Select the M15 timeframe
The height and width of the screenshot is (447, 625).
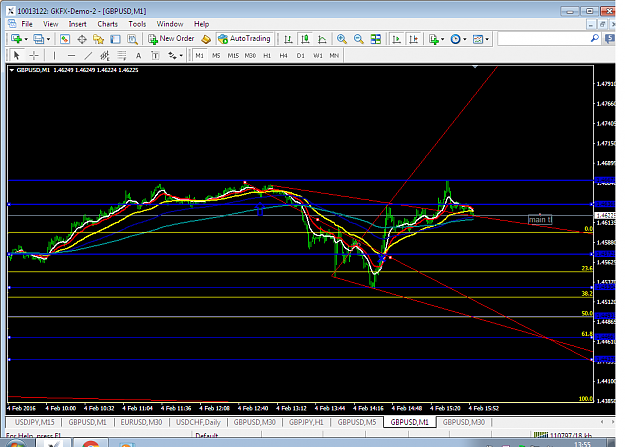click(x=233, y=55)
